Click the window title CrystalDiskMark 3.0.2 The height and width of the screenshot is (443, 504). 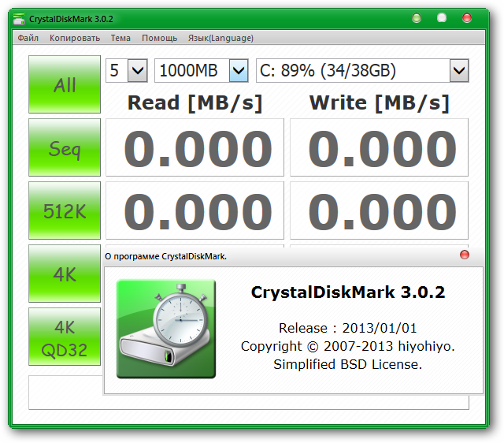coord(71,19)
